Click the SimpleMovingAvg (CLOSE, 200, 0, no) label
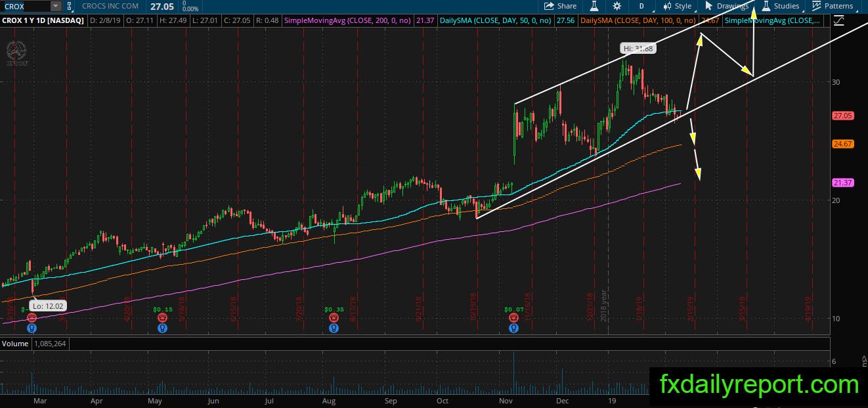This screenshot has height=408, width=868. [x=348, y=21]
